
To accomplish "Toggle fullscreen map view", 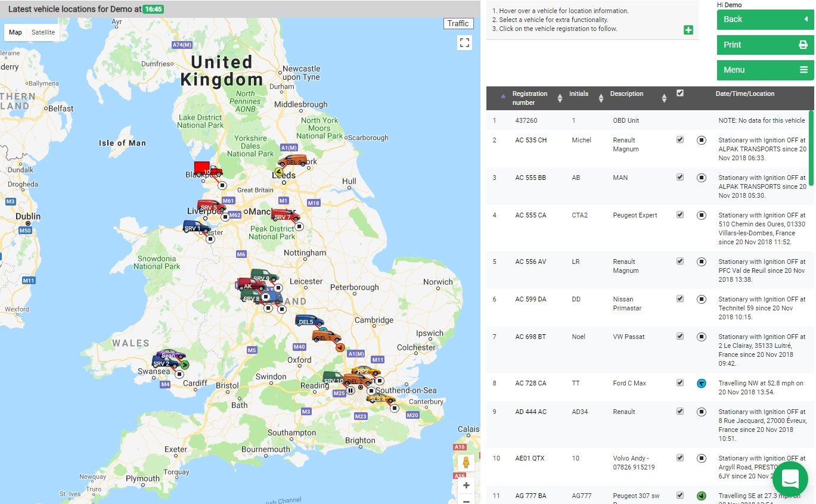I will point(464,42).
